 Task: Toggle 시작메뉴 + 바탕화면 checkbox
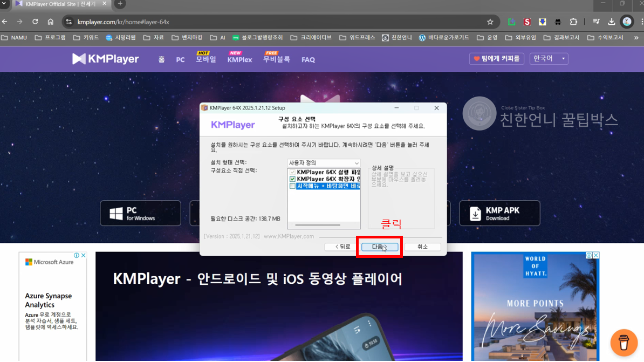292,186
